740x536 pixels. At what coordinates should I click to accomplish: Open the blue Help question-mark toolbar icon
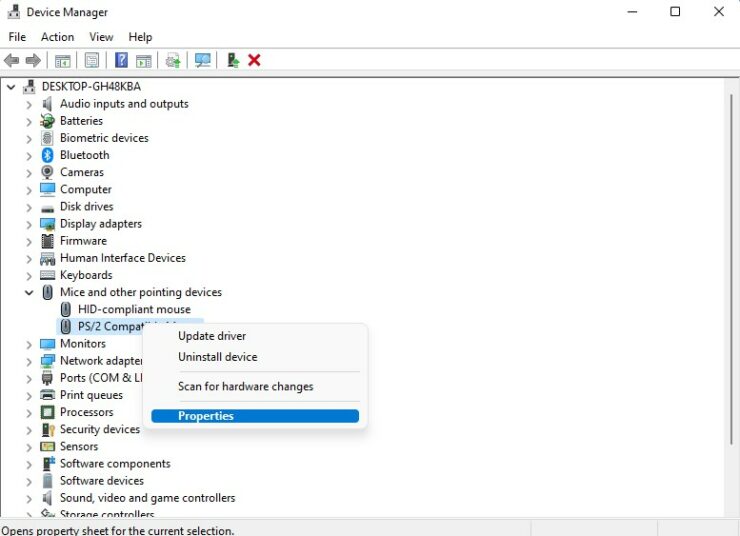[x=121, y=60]
